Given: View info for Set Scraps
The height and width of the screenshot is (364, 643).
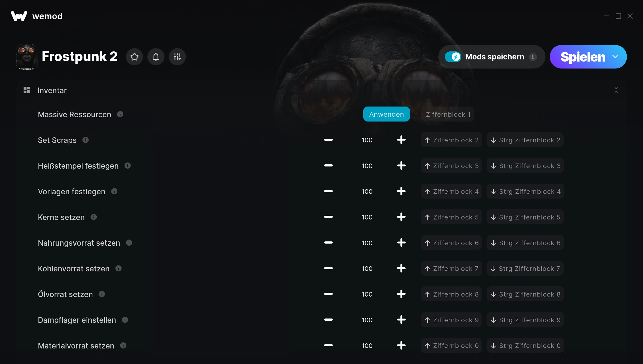Looking at the screenshot, I should click(x=86, y=140).
